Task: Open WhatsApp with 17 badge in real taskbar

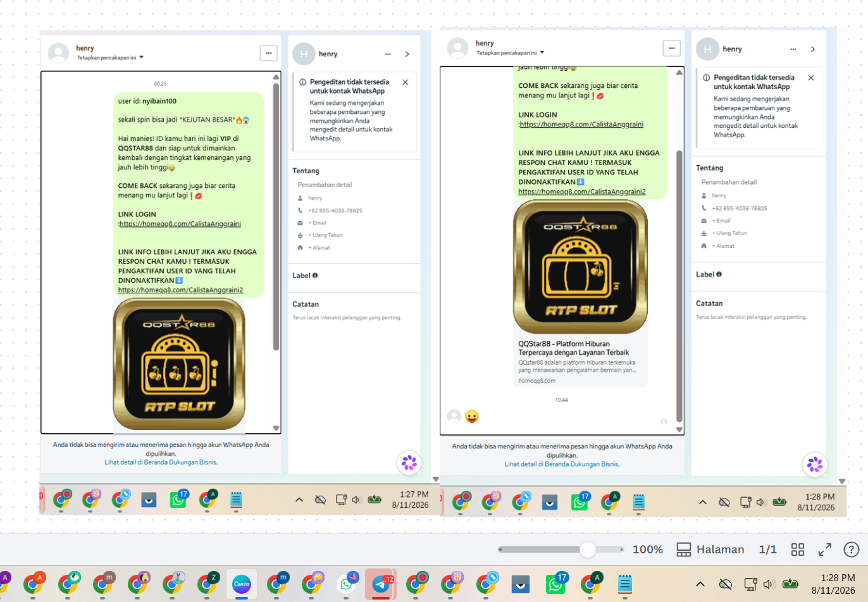Action: pos(555,584)
